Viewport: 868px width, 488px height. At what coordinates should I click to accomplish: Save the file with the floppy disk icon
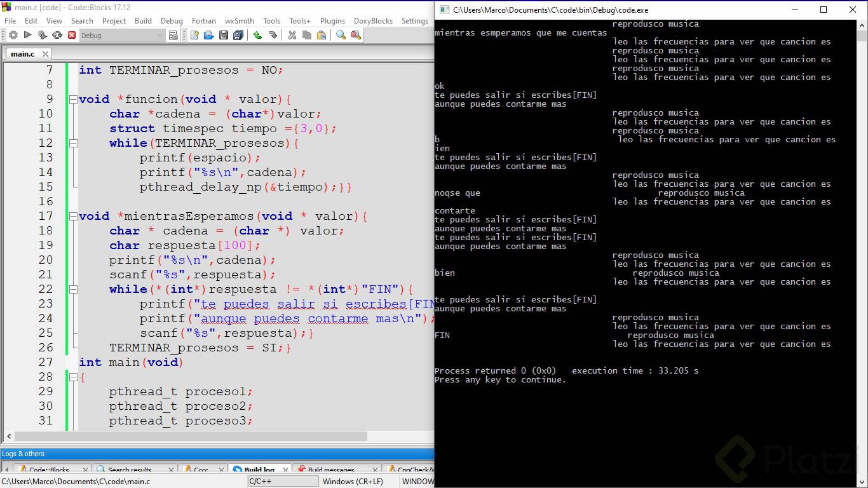coord(224,36)
